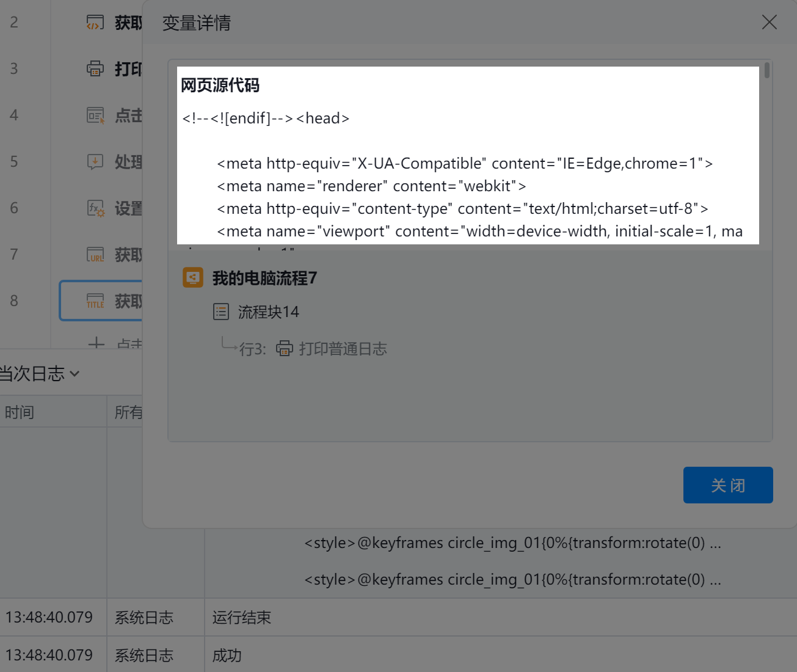Click the click-element icon on line 4
The image size is (797, 672).
95,115
